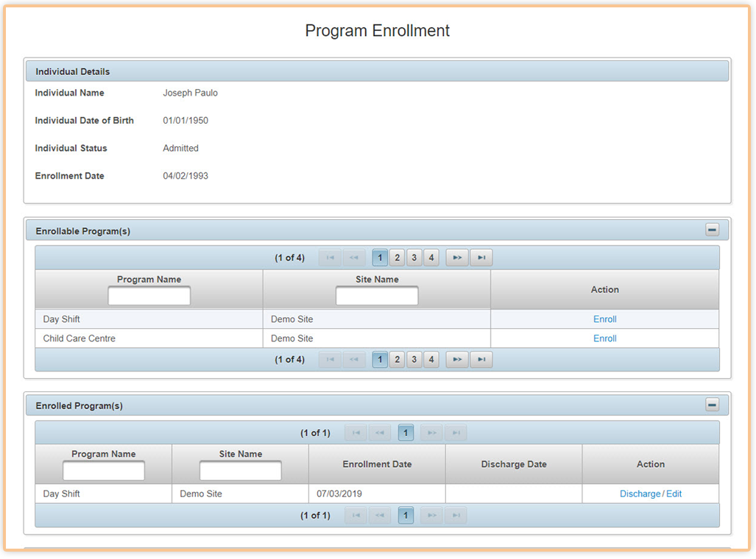Click the birth date '01/01/1950'
This screenshot has width=756, height=559.
(186, 121)
